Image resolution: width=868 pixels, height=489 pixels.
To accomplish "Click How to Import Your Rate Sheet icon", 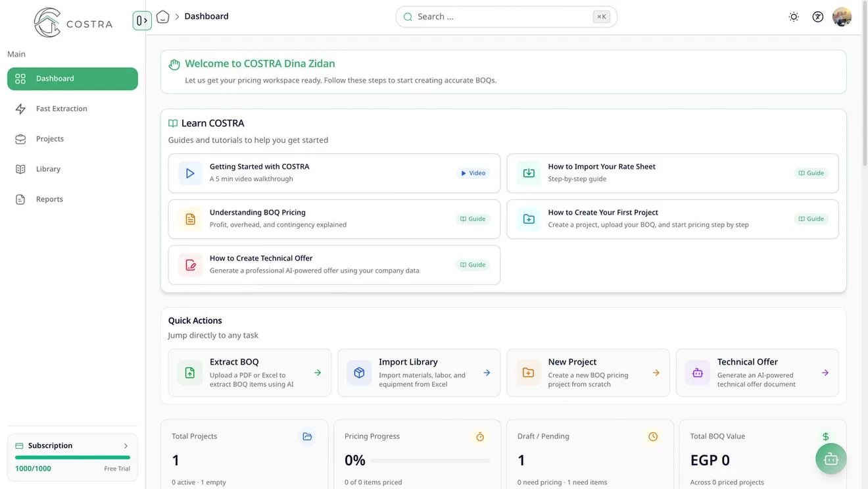I will coord(529,174).
